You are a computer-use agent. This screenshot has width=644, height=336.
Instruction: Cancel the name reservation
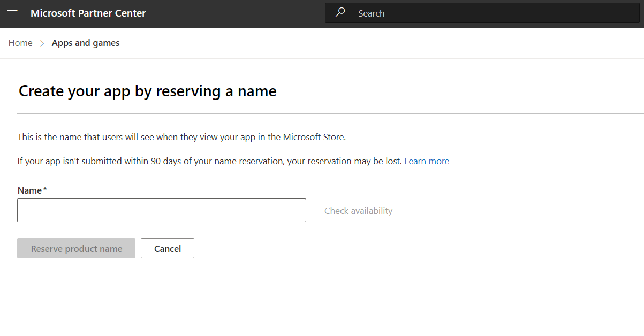click(167, 248)
